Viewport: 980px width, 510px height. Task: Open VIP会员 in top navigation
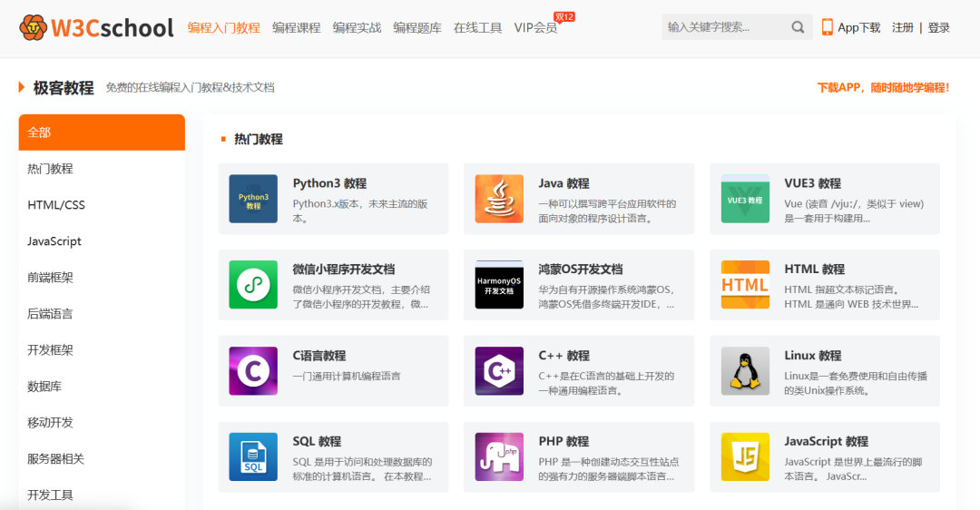click(x=535, y=27)
